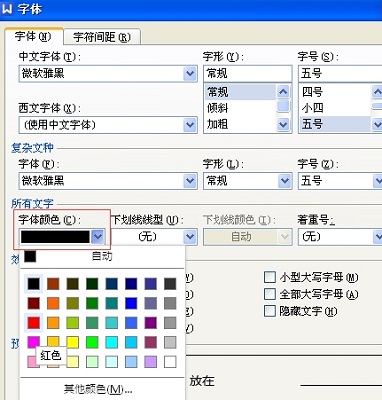
Task: Click 字形 list scroll down arrow
Action: 283,125
